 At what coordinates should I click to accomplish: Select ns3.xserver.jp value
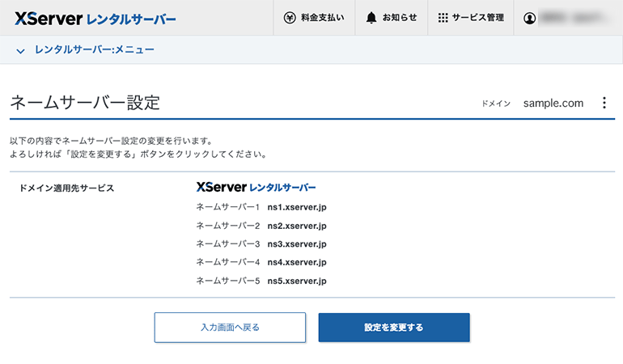297,244
